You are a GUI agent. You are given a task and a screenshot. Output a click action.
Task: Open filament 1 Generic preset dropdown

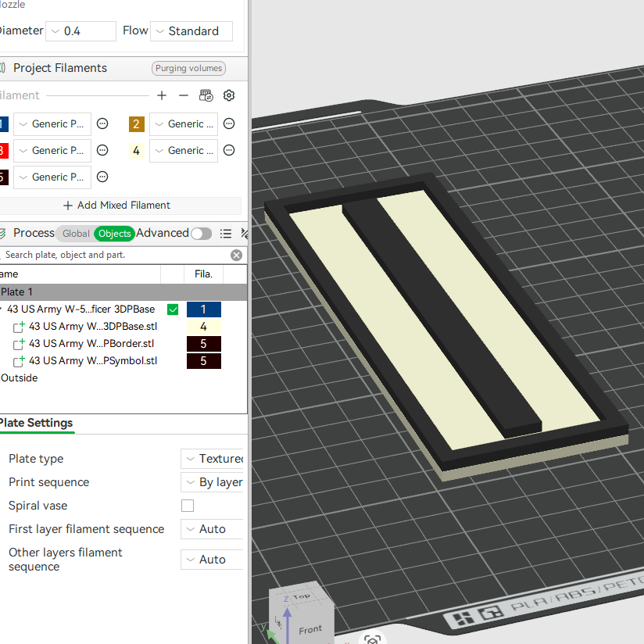click(52, 124)
